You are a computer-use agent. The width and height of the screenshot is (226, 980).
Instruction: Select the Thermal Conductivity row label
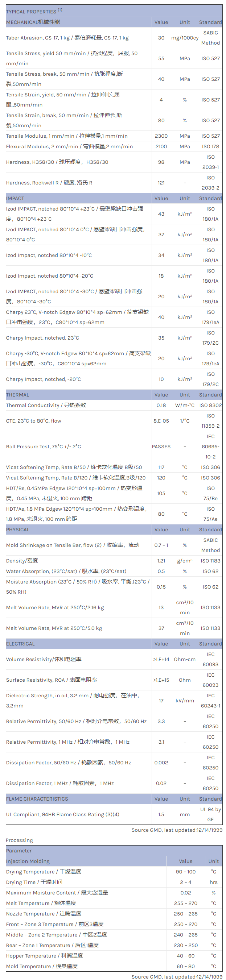(46, 405)
